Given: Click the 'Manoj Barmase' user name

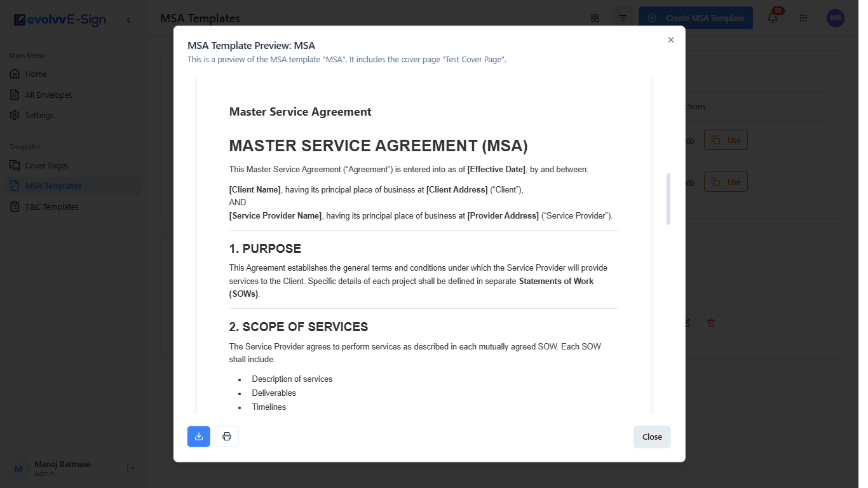Looking at the screenshot, I should [62, 464].
